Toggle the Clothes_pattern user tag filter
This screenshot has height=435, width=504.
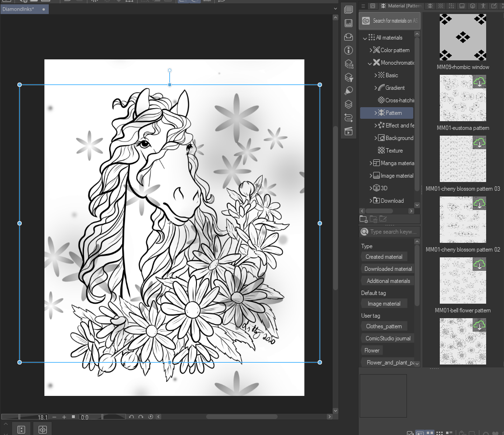[x=384, y=326]
